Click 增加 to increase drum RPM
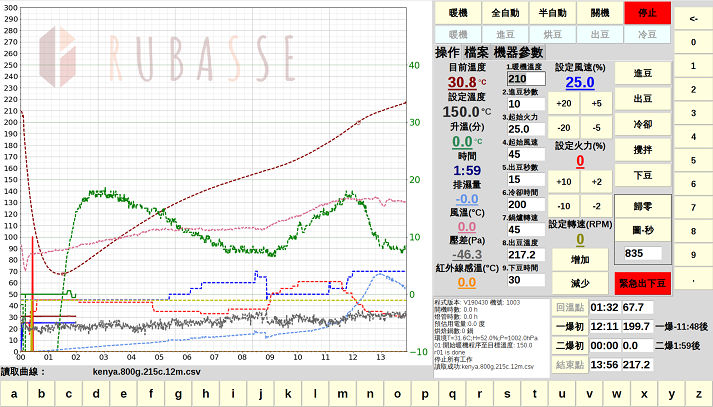This screenshot has height=407, width=713. pos(579,259)
